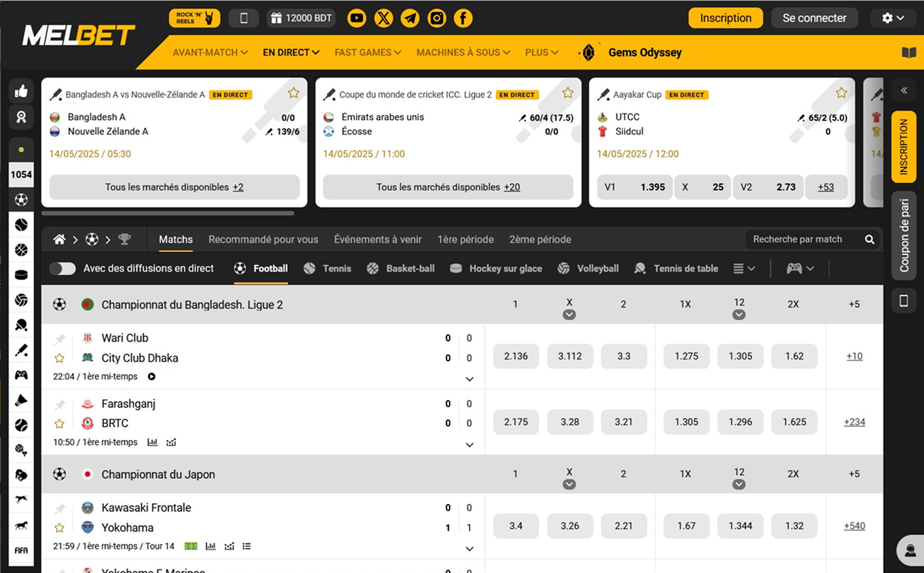Favorite the Bangladesh A vs Nouvelle-Zélande A card
Screen dimensions: 924x573
tap(294, 93)
